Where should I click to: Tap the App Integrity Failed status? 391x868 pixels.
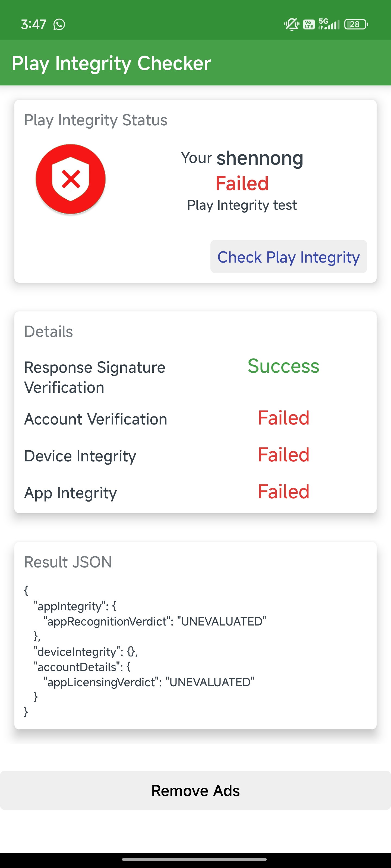click(284, 491)
